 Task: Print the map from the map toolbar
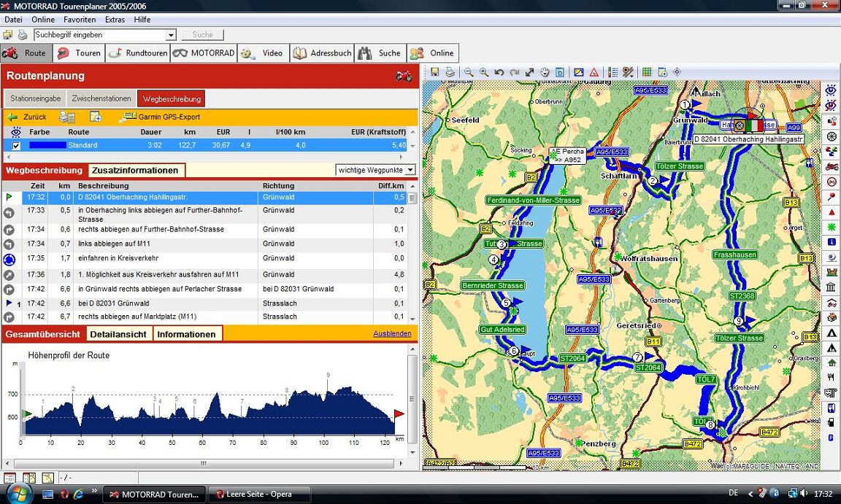(x=450, y=71)
